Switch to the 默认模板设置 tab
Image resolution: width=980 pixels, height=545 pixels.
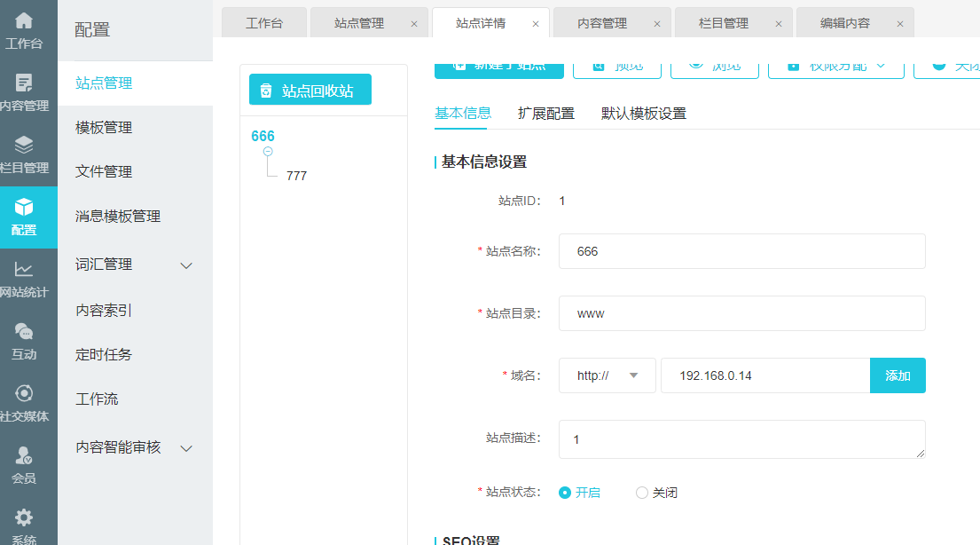pyautogui.click(x=643, y=114)
